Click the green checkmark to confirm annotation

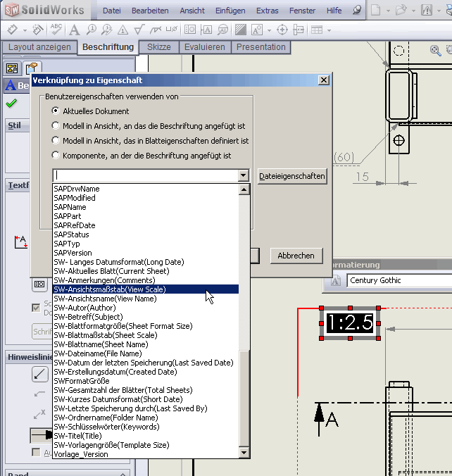point(11,104)
